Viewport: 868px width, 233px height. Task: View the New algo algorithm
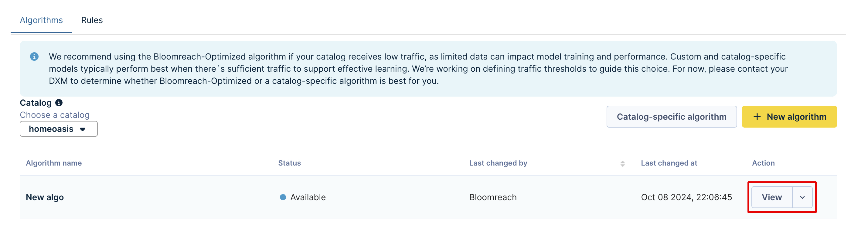[772, 197]
